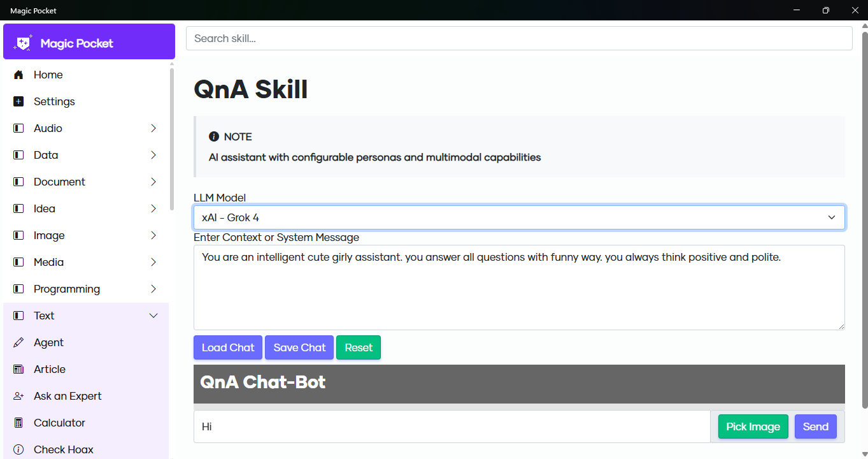Viewport: 868px width, 459px height.
Task: Open the Document menu item
Action: pyautogui.click(x=86, y=182)
